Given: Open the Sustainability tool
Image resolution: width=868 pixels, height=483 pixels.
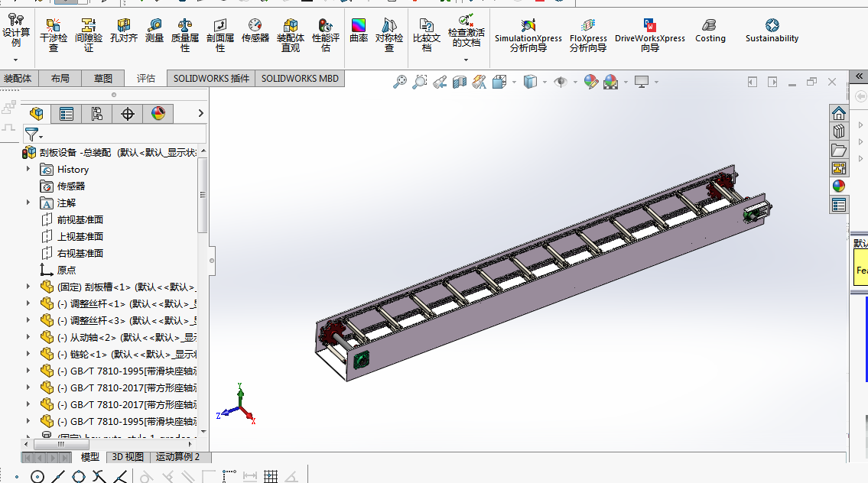Looking at the screenshot, I should point(772,31).
